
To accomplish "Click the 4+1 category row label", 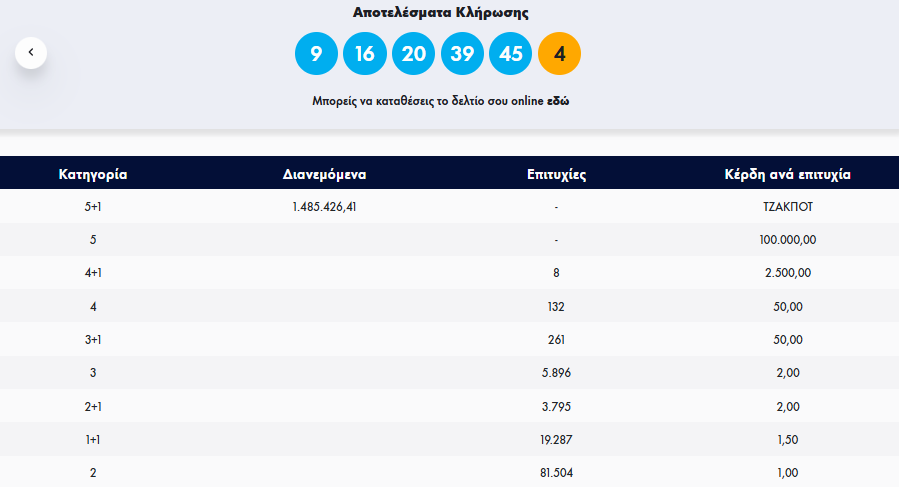I will pos(93,273).
